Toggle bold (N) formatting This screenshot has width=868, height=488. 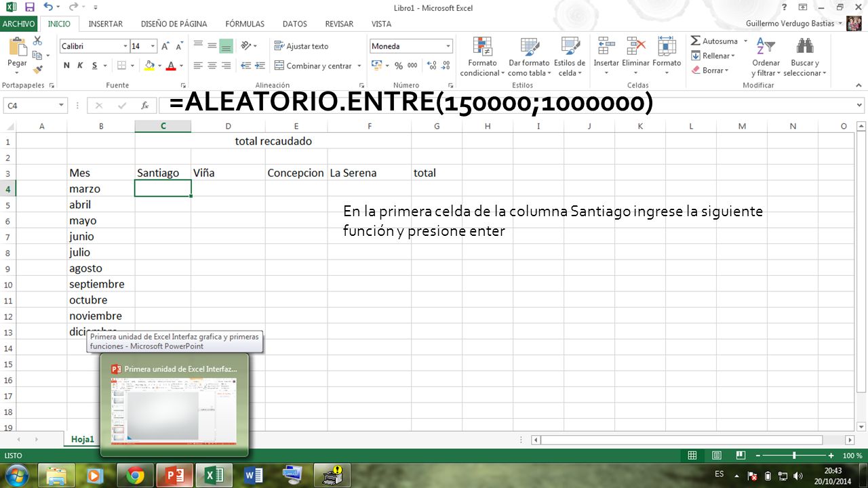66,66
